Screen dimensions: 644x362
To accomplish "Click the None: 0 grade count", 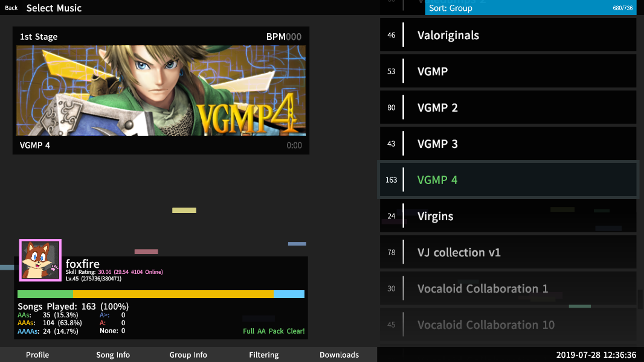I will [x=112, y=331].
